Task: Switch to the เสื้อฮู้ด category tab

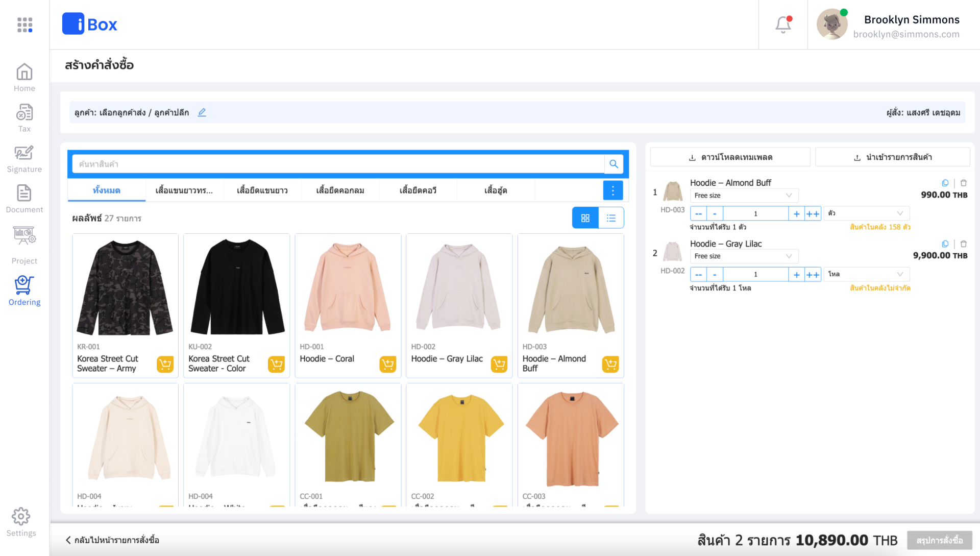Action: (x=495, y=190)
